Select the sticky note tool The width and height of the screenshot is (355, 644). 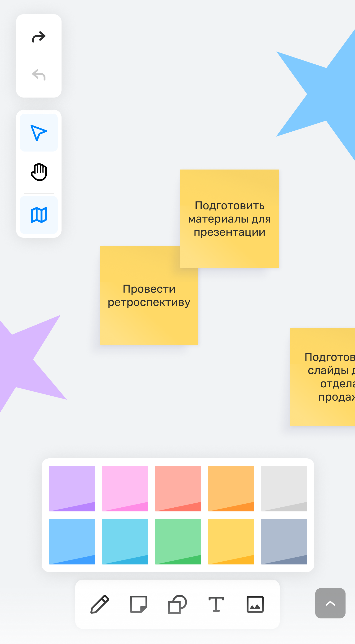point(139,604)
